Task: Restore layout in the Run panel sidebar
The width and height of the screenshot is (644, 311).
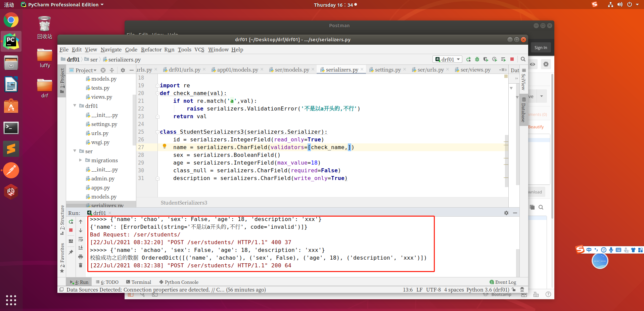Action: click(71, 241)
